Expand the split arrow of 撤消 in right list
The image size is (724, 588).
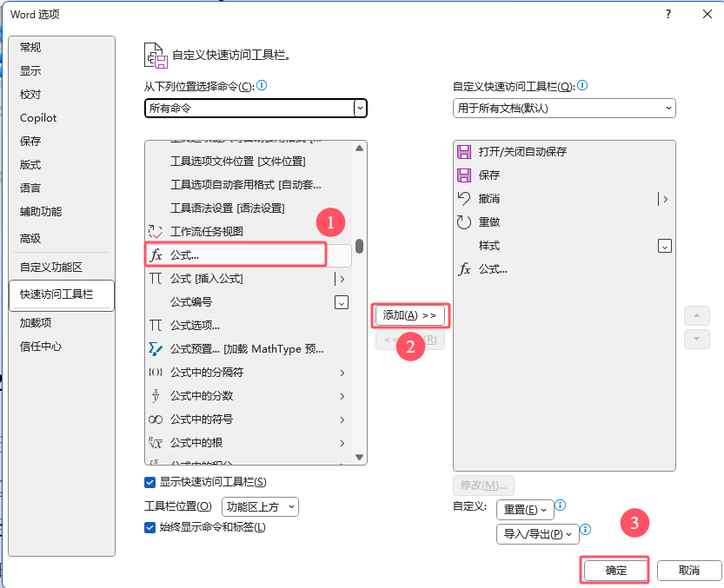pos(665,199)
